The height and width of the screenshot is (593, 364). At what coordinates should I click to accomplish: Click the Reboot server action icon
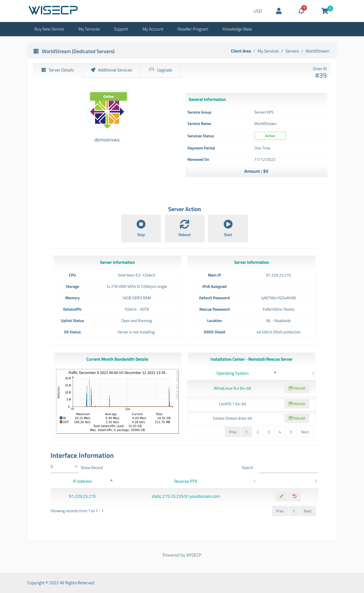coord(184,223)
